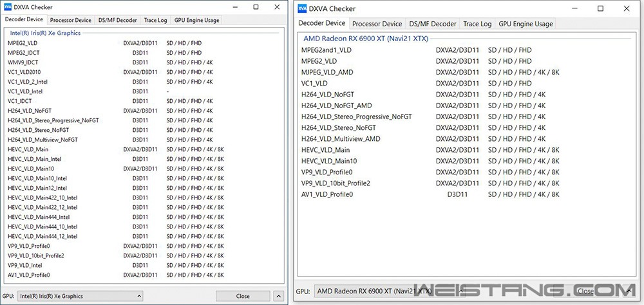Maximize the right DXVA Checker window

pyautogui.click(x=600, y=9)
